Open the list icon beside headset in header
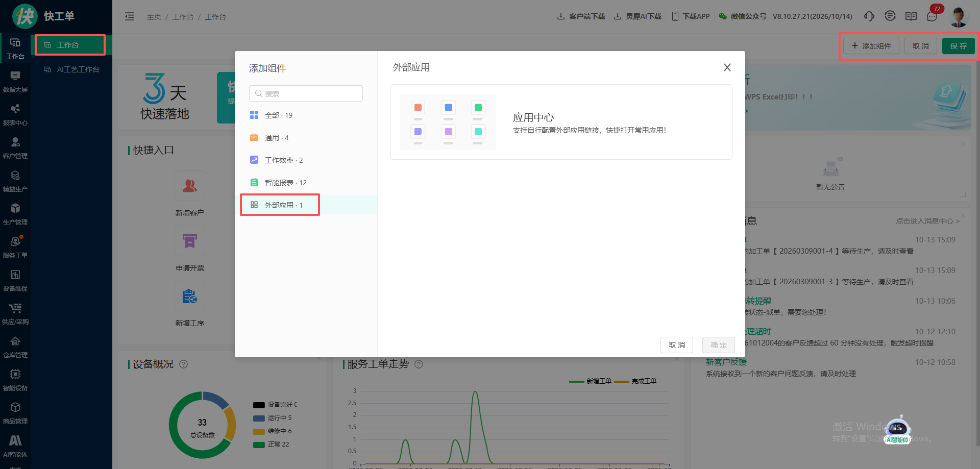The image size is (980, 469). 890,16
